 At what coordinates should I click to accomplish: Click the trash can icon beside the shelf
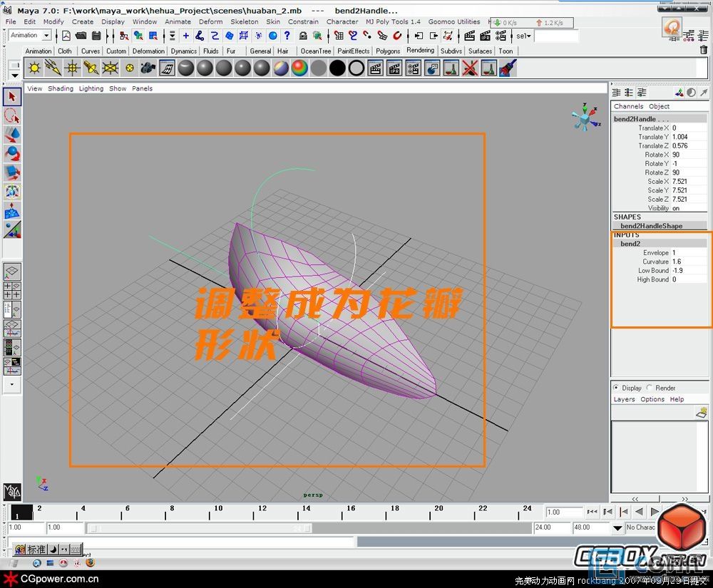click(x=704, y=51)
